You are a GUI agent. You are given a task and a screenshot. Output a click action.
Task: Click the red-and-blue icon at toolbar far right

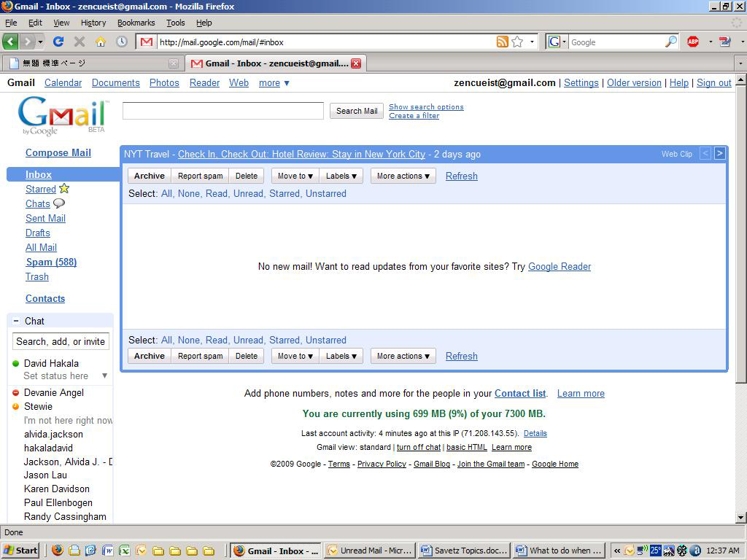(725, 42)
